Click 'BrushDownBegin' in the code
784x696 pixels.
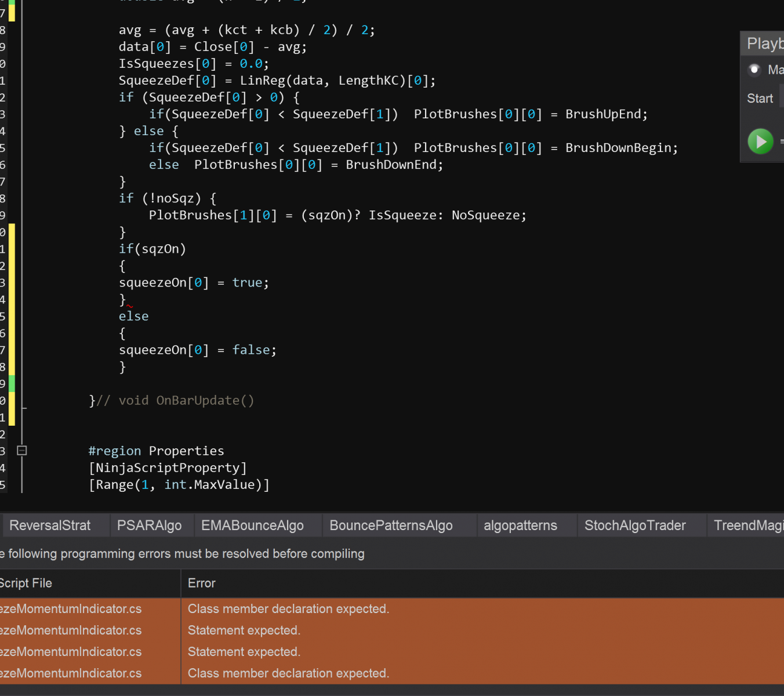(x=618, y=148)
